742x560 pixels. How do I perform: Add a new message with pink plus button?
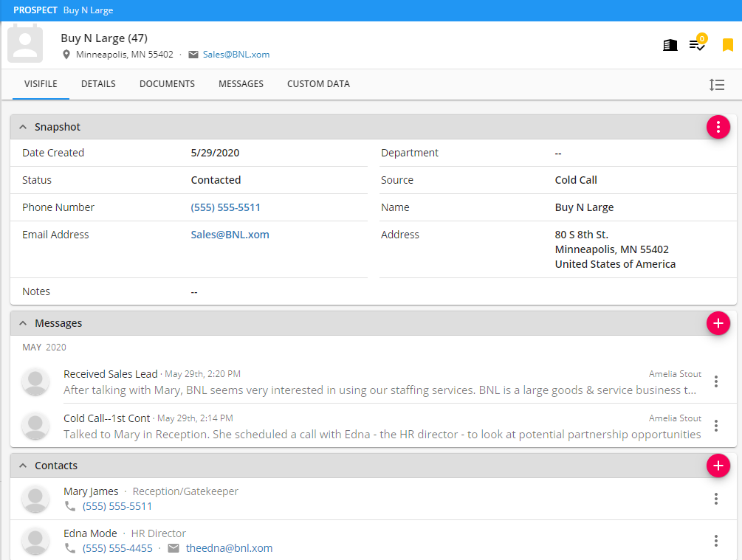point(718,323)
